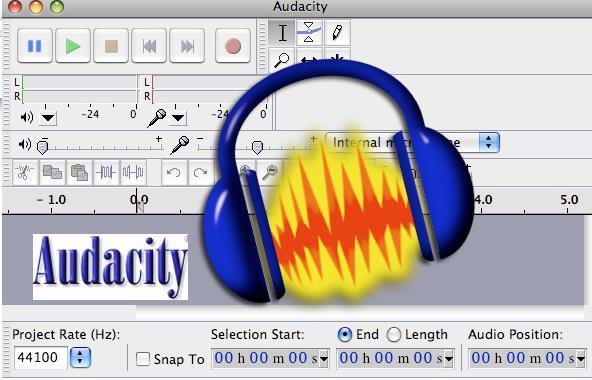This screenshot has height=380, width=592.
Task: Click the output volume slider handle
Action: (43, 146)
